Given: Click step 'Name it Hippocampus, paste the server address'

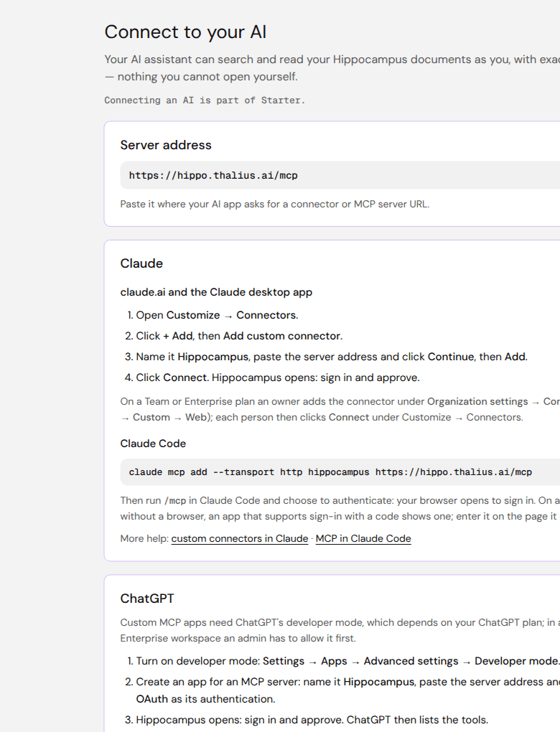Looking at the screenshot, I should tap(332, 357).
